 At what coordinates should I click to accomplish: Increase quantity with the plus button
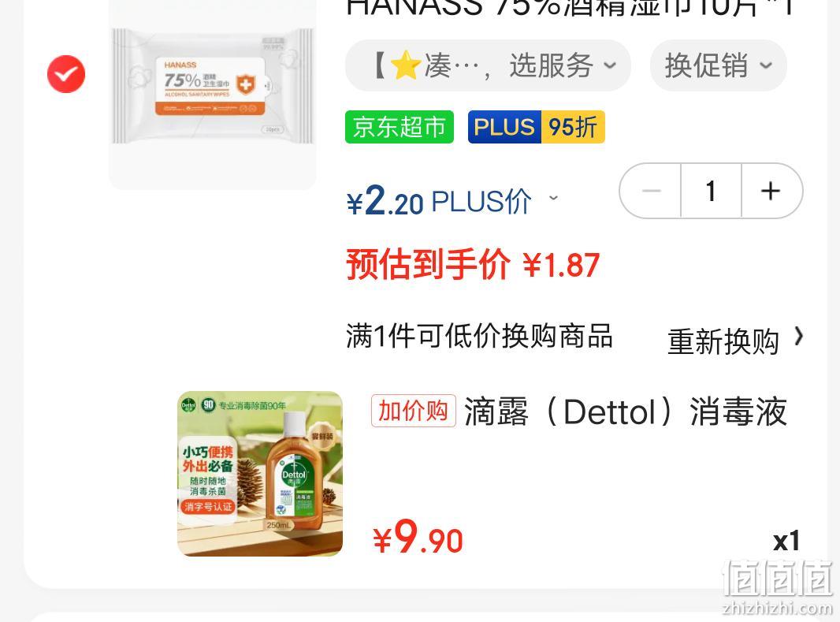(x=771, y=191)
